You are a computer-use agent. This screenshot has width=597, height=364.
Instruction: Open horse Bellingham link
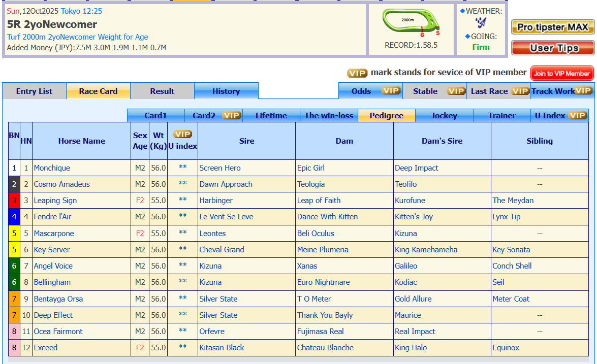pos(52,283)
